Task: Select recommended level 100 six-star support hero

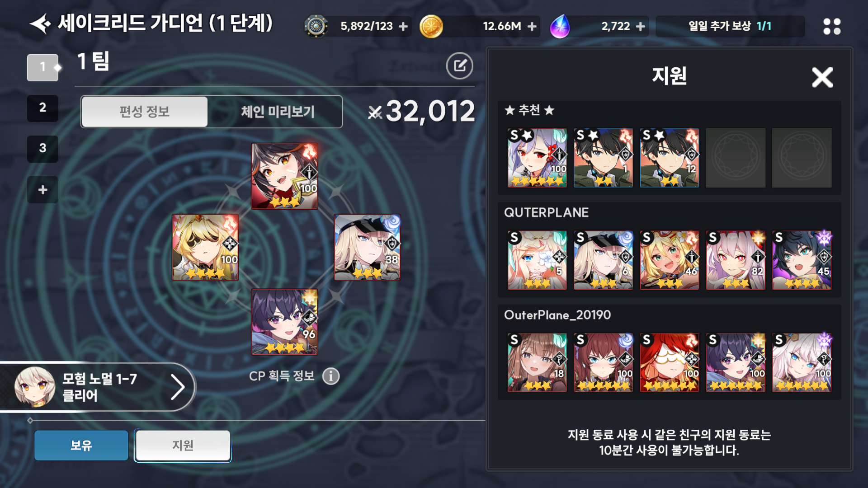Action: point(537,158)
